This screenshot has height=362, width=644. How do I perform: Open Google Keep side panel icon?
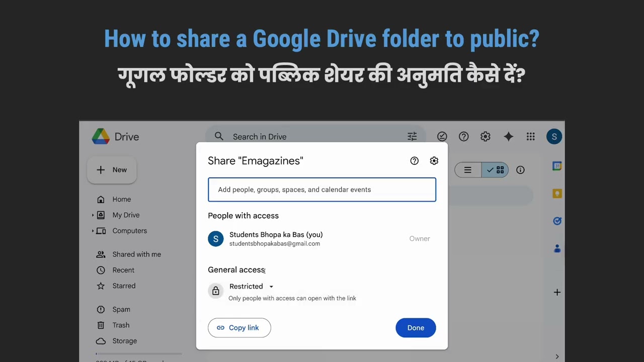pyautogui.click(x=557, y=194)
